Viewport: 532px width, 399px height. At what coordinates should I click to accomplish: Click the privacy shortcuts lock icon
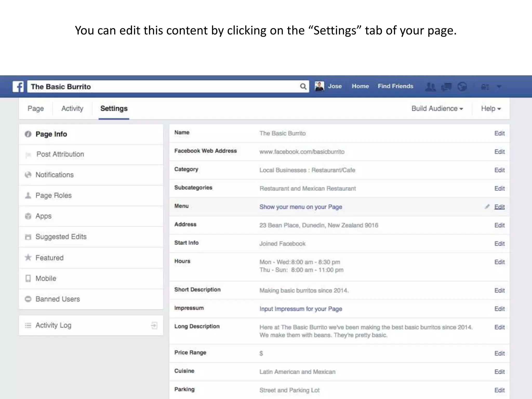coord(485,87)
